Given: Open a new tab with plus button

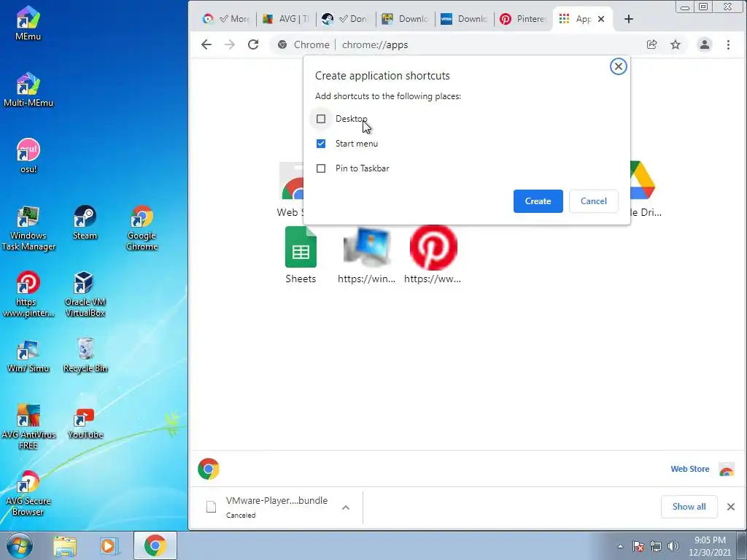Looking at the screenshot, I should (x=629, y=19).
